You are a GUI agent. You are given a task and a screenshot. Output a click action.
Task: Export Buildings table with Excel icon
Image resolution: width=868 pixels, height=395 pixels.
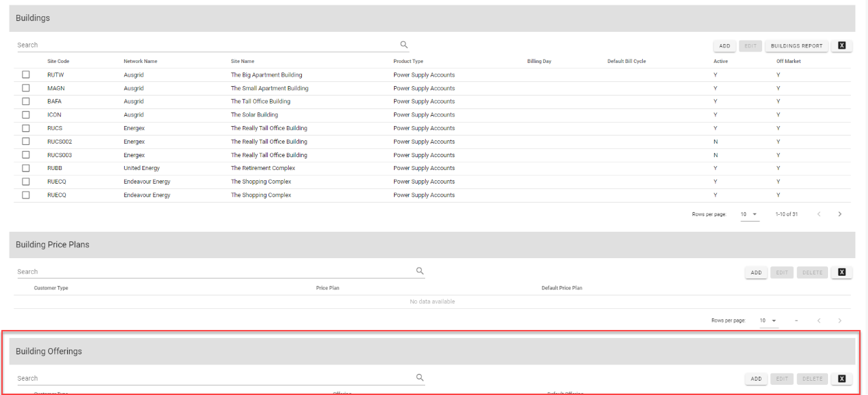point(842,46)
